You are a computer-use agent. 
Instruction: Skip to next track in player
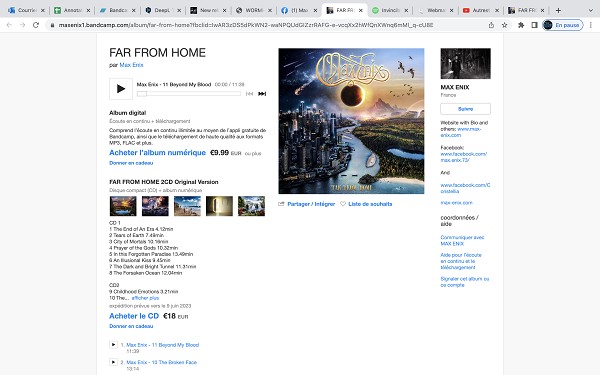point(262,94)
